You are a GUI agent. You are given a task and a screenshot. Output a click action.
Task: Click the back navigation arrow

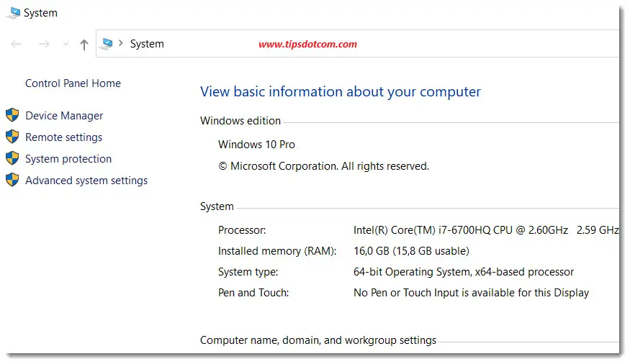click(16, 44)
